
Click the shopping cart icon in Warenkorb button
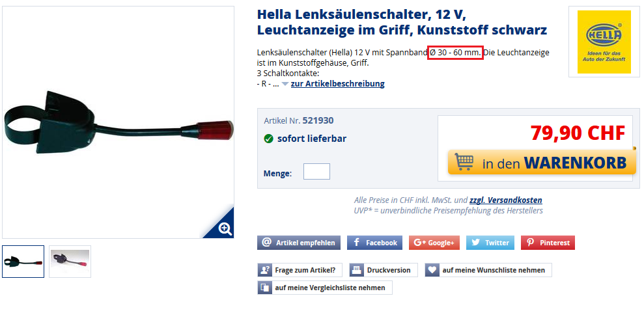tap(464, 161)
